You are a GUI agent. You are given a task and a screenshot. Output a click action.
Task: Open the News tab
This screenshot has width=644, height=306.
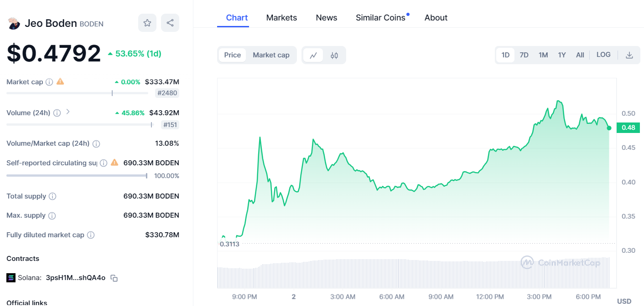pyautogui.click(x=326, y=18)
